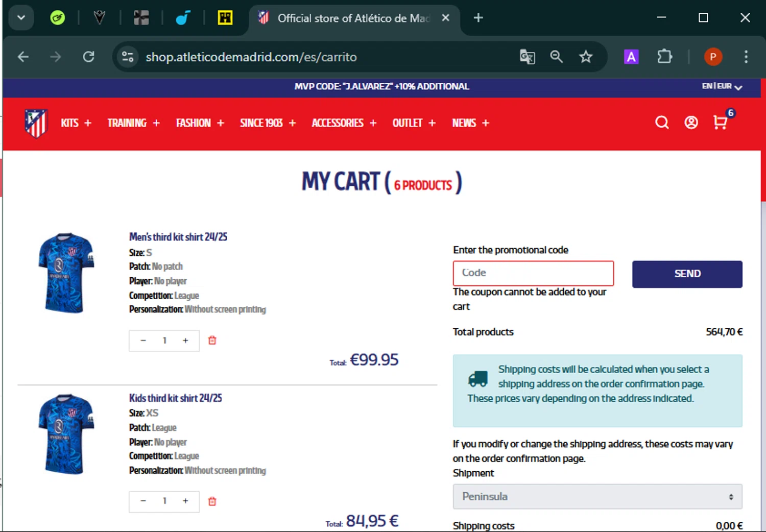This screenshot has width=766, height=532.
Task: Open site information icon in address bar
Action: coord(128,57)
